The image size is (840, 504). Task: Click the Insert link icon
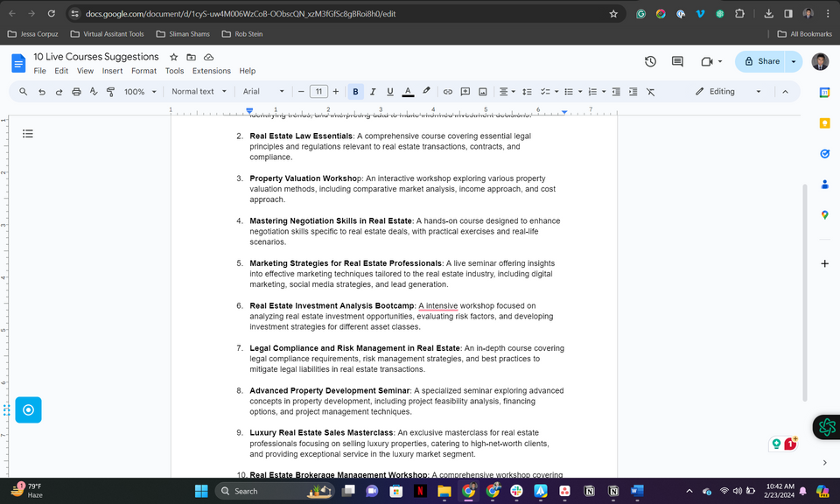coord(448,92)
